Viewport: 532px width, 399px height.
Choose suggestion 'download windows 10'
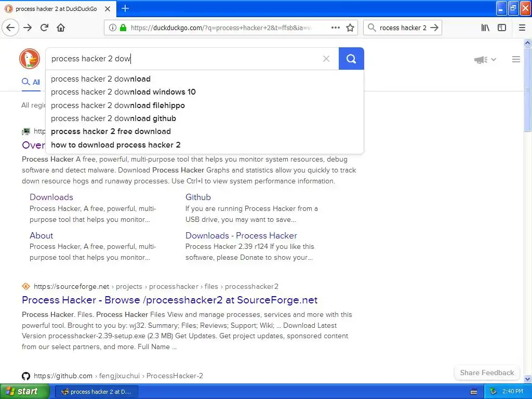[205, 92]
